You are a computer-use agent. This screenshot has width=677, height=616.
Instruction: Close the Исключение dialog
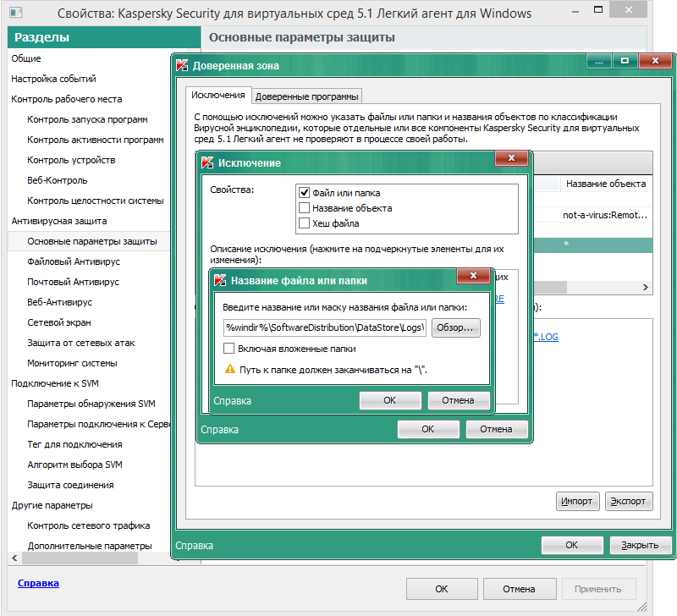512,158
